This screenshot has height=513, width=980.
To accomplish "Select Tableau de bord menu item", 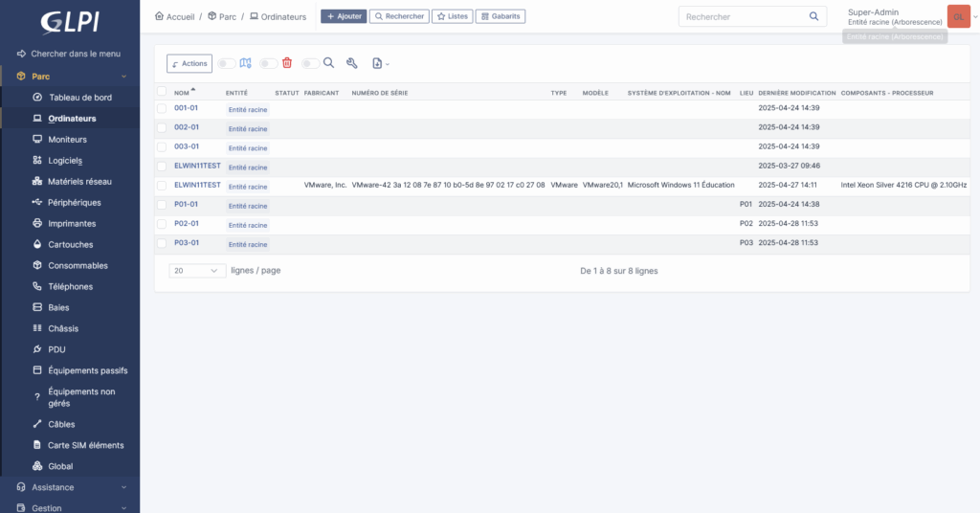I will click(x=79, y=97).
